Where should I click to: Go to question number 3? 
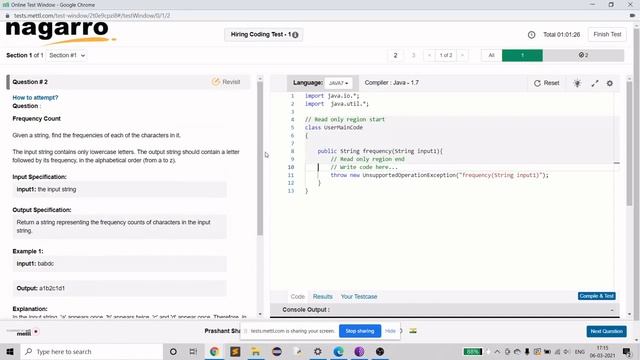coord(413,55)
